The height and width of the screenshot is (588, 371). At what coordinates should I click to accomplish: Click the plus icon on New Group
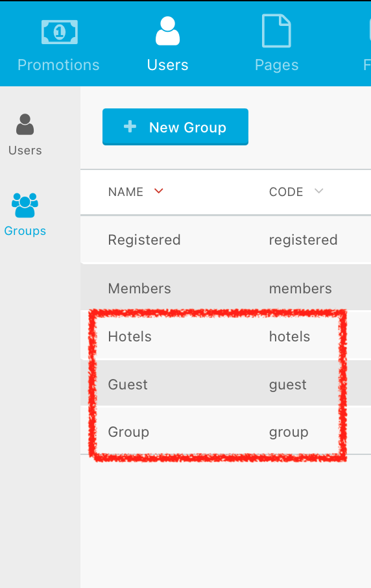click(x=130, y=127)
